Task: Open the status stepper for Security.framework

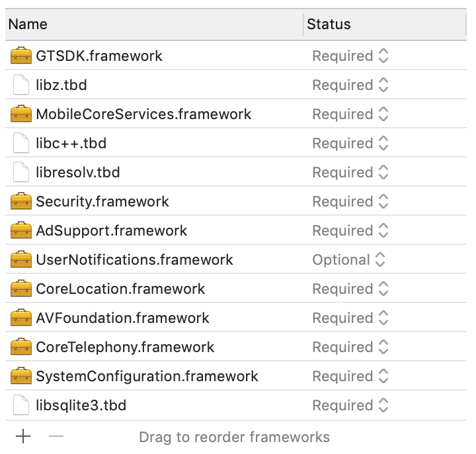Action: pyautogui.click(x=383, y=202)
